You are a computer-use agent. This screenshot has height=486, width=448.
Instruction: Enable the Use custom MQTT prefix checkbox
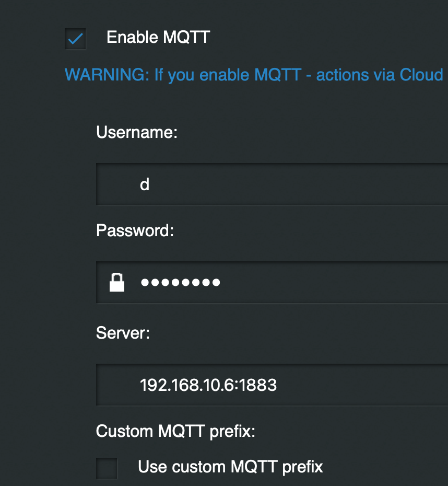click(x=107, y=468)
